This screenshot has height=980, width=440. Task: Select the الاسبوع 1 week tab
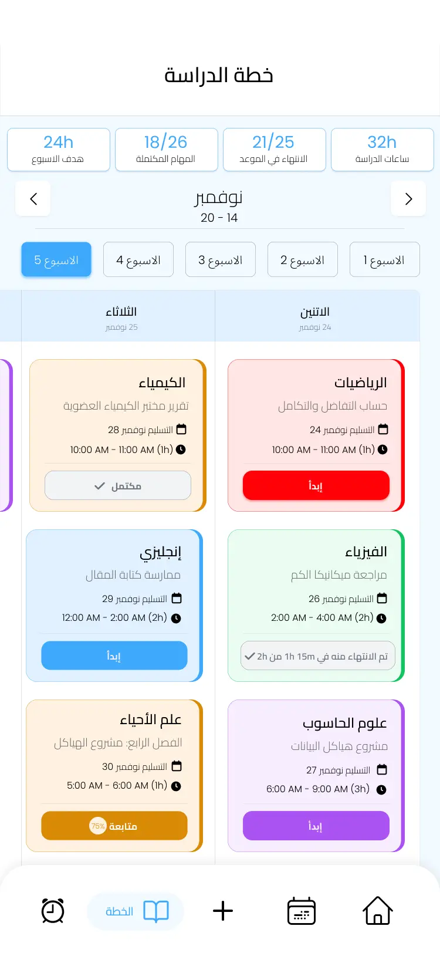pos(385,259)
